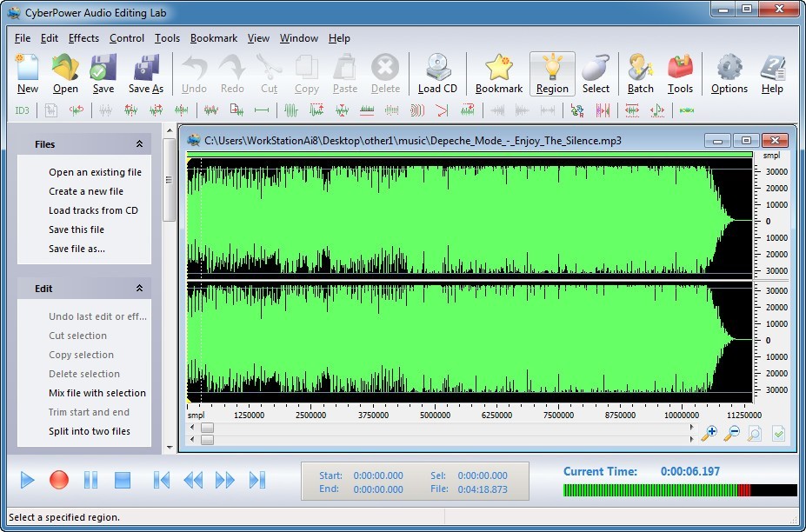Toggle pause on playback
806x532 pixels.
90,480
